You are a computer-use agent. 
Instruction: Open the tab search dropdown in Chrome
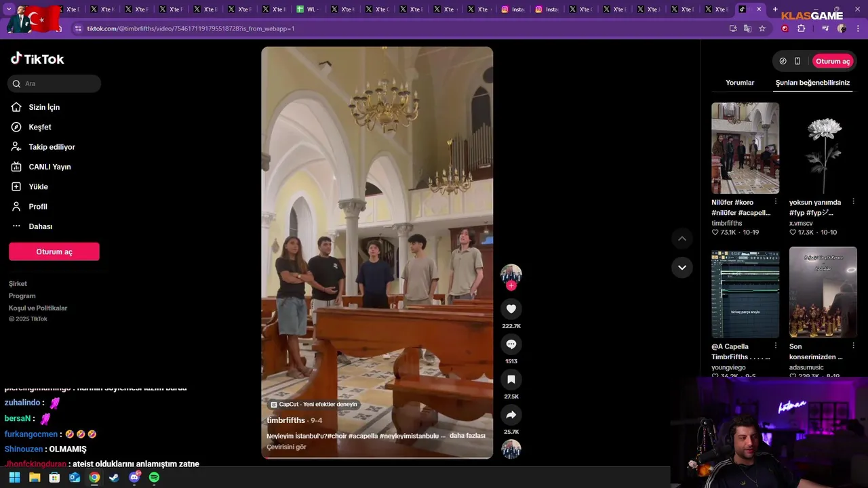(x=9, y=9)
